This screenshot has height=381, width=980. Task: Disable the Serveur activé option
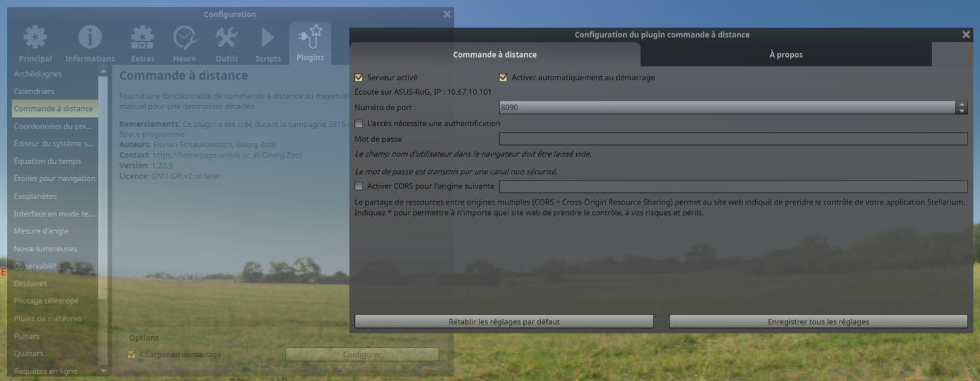point(359,76)
